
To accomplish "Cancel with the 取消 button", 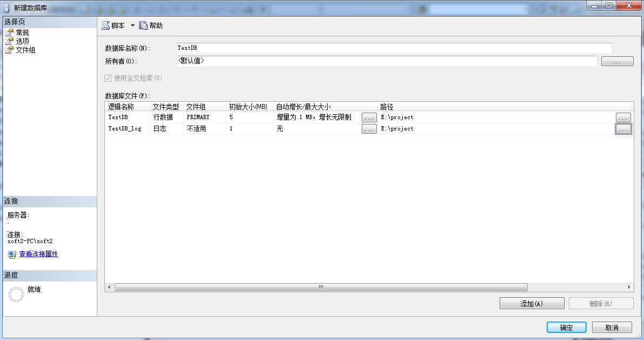I will [x=612, y=327].
